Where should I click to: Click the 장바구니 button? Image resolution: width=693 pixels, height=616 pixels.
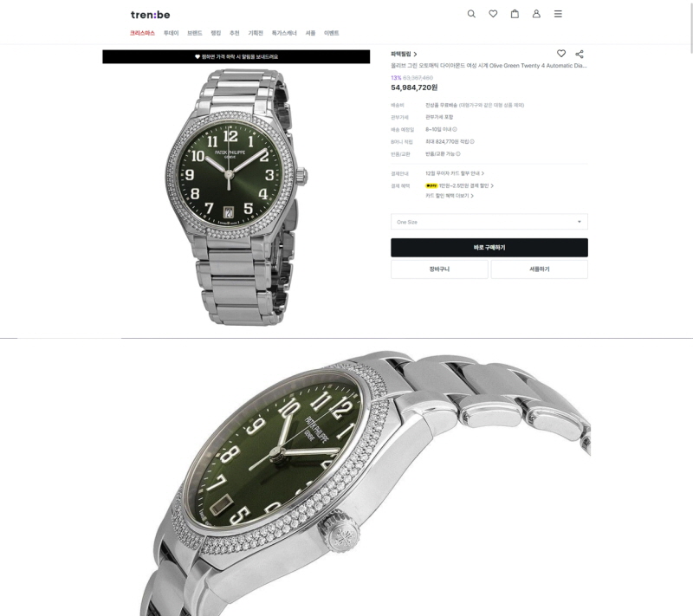point(439,269)
